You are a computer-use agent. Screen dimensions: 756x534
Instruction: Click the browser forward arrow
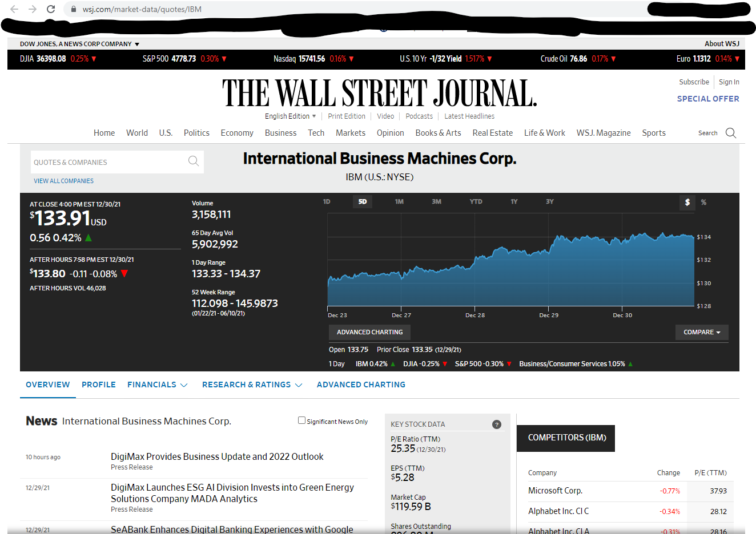tap(33, 9)
